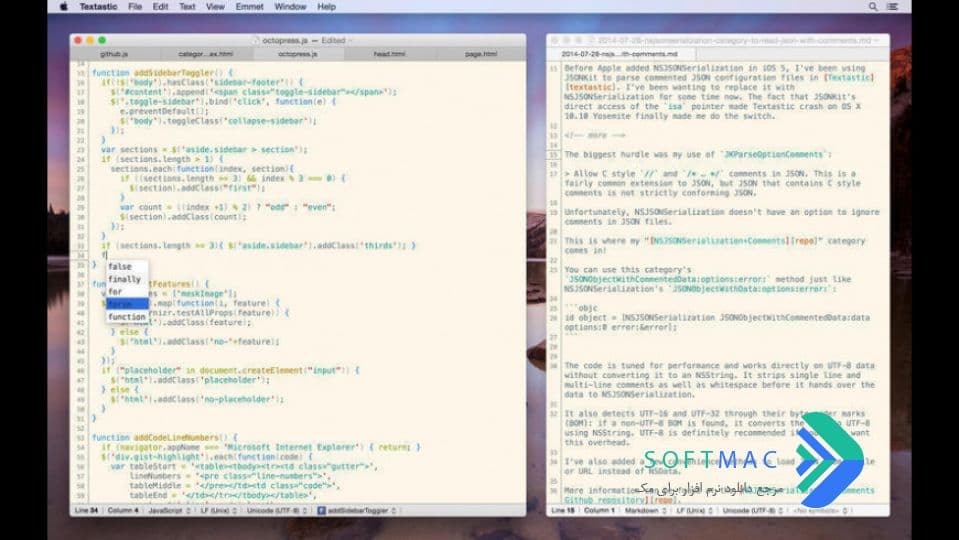Open Spotlight search in menu bar
This screenshot has height=540, width=959.
click(873, 7)
